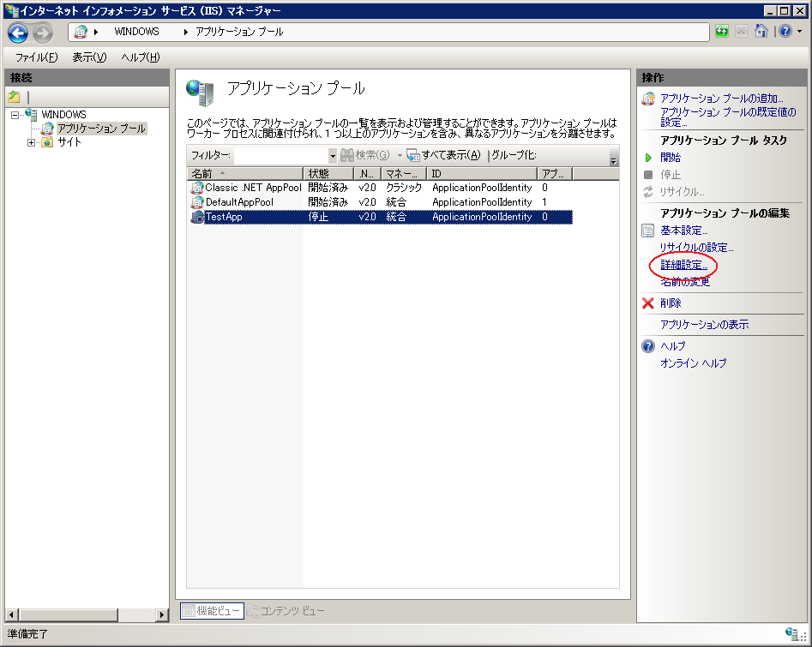Click アプリケーション プールの追加... link

tap(721, 99)
